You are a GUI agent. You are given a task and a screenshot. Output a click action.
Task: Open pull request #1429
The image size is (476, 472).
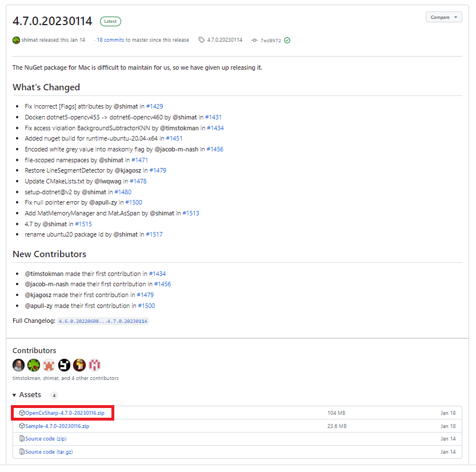154,106
